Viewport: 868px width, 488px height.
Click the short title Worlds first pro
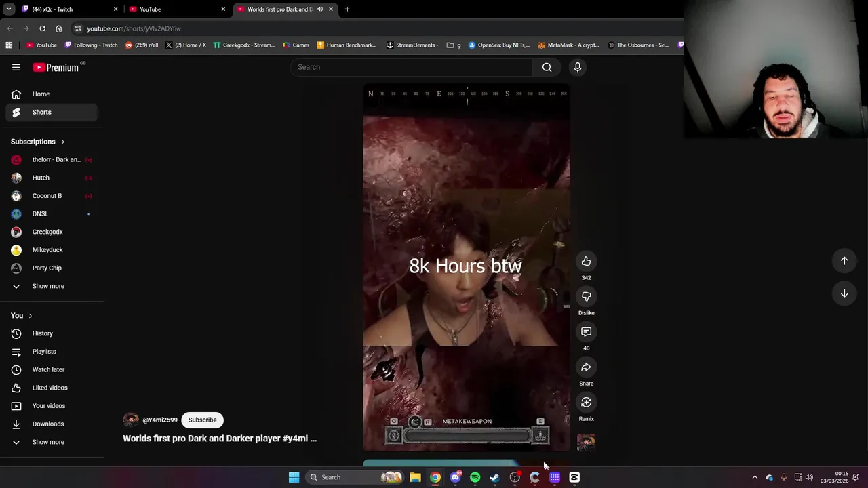pos(220,439)
